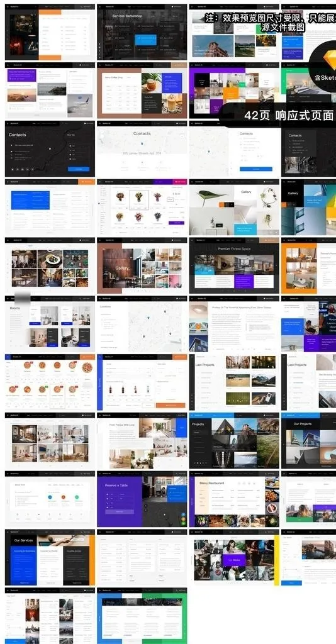This screenshot has height=644, width=336.
Task: Open the Henry Coffee Shop menu thumbnail
Action: pos(142,91)
